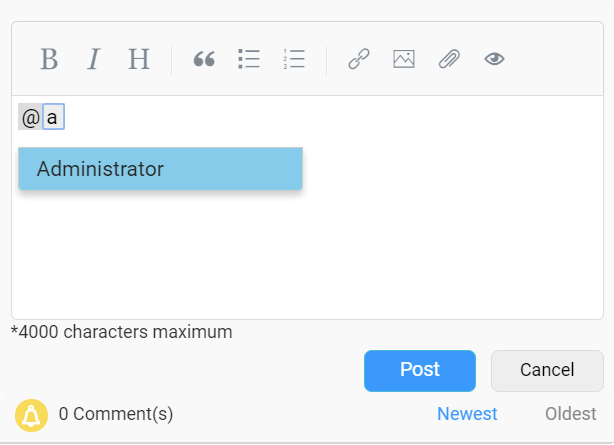Sort comments by Oldest

pyautogui.click(x=571, y=414)
